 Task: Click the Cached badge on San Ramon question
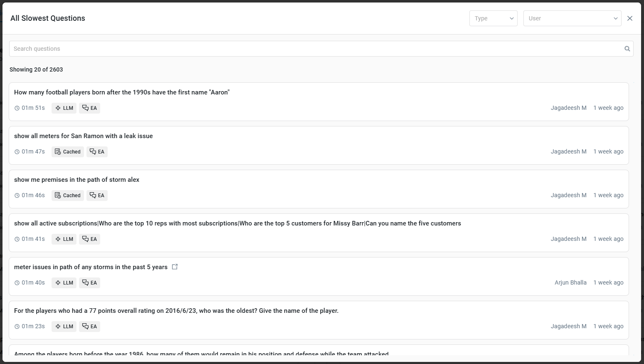pos(68,152)
